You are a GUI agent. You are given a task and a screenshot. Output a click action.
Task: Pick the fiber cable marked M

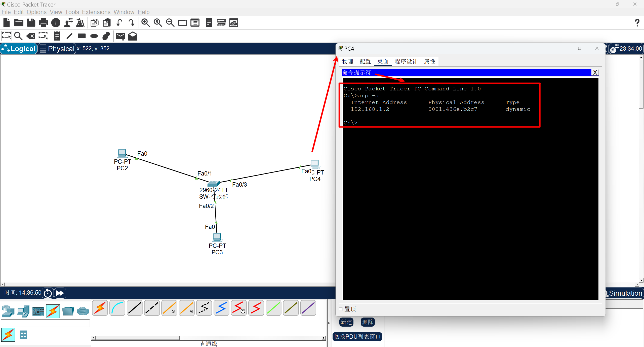187,308
